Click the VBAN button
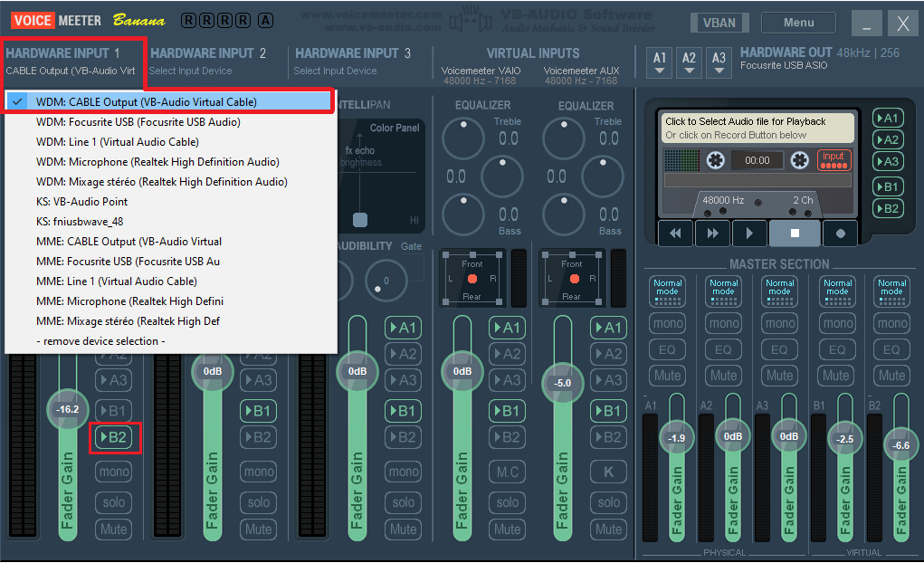Screen dimensions: 924x563 pos(719,24)
